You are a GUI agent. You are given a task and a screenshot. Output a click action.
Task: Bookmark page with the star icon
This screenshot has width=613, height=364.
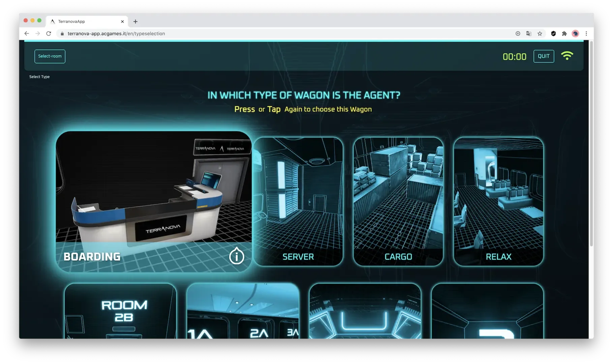click(x=540, y=34)
